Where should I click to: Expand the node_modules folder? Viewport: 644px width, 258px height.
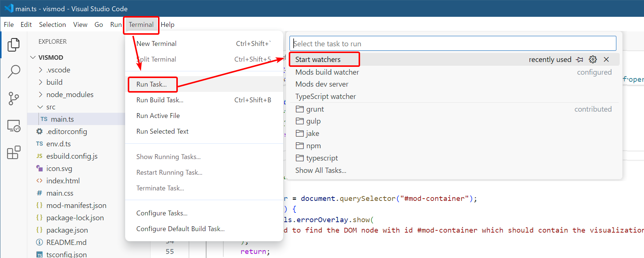pos(41,94)
